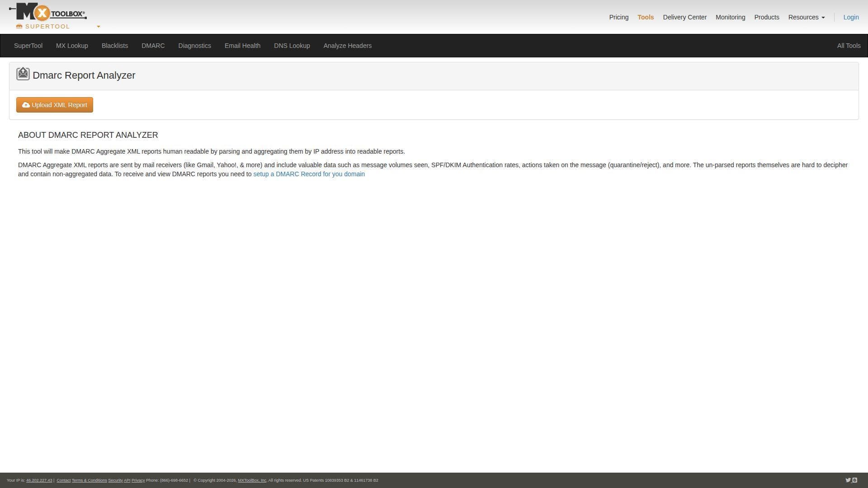
Task: Show All Tools list
Action: pos(849,46)
